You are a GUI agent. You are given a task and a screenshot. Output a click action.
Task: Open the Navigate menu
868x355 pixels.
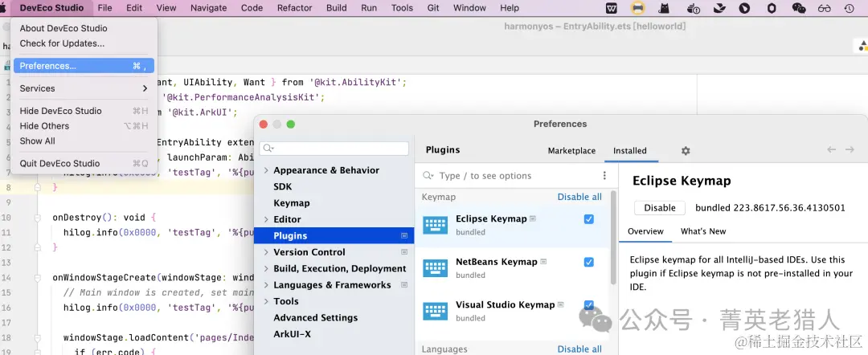tap(209, 8)
